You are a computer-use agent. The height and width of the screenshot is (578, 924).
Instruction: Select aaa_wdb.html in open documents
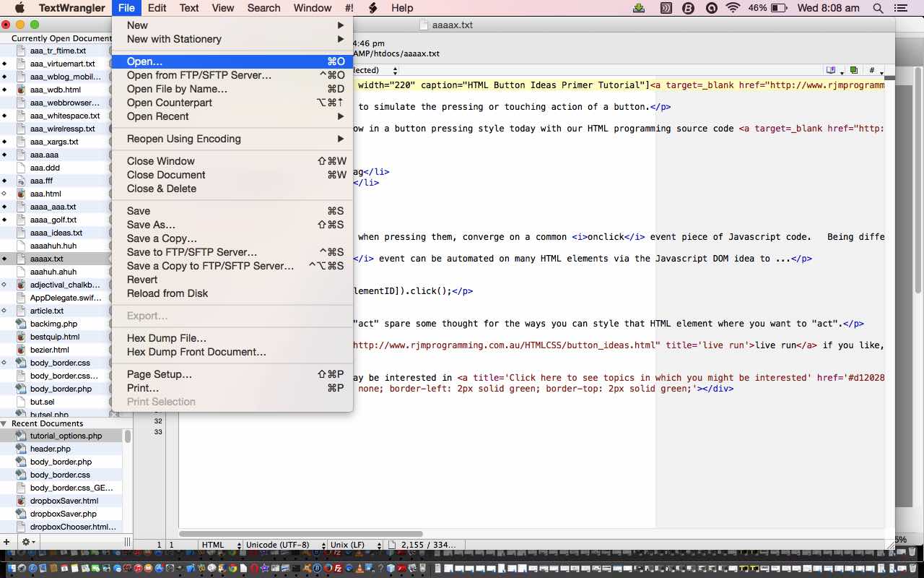[56, 90]
